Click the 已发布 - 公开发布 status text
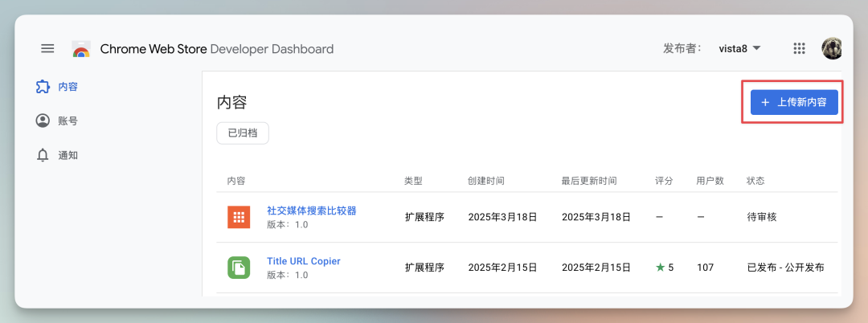Image resolution: width=868 pixels, height=323 pixels. (785, 268)
